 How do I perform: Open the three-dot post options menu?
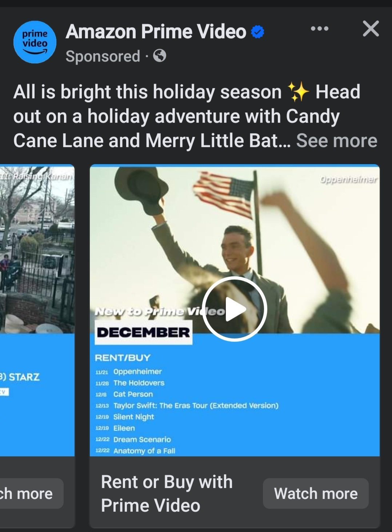coord(320,28)
